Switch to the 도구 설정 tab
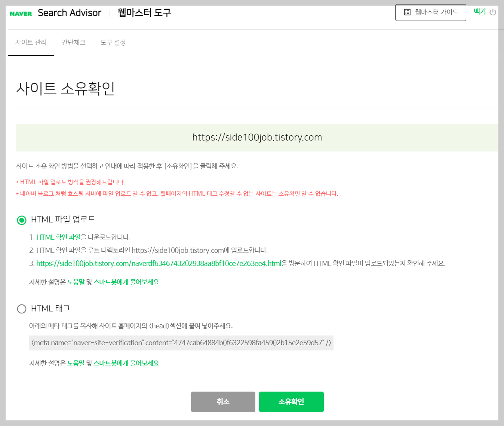This screenshot has width=504, height=426. 113,42
